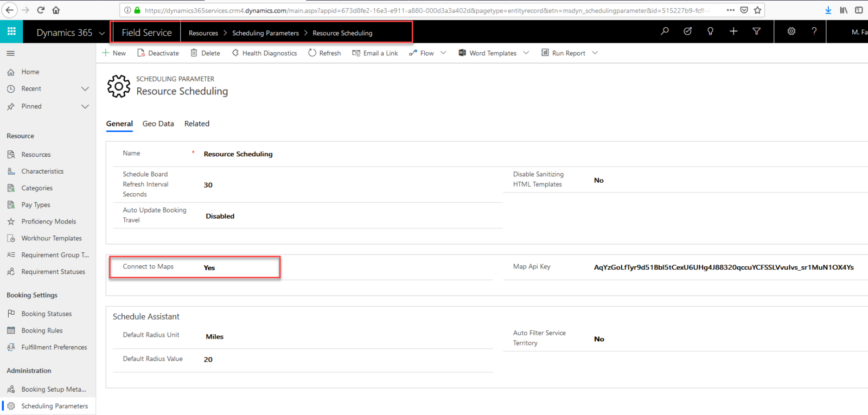Toggle the Connect to Maps value
Screen dimensions: 868x415
click(209, 268)
